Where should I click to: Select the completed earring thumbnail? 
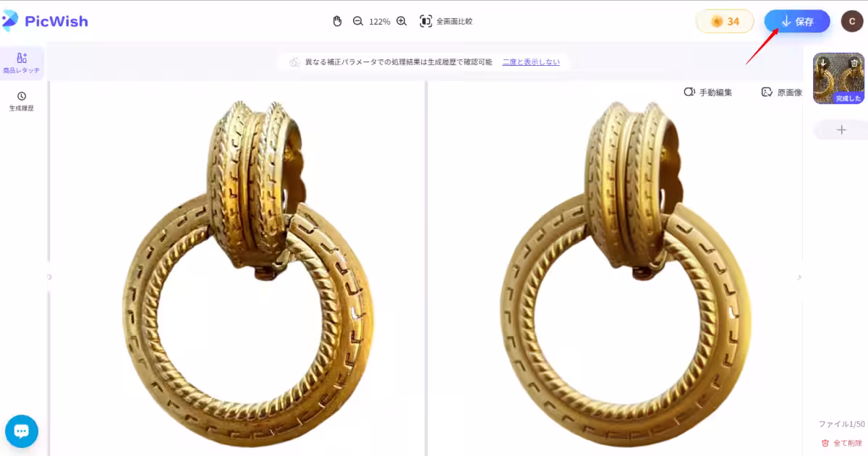tap(839, 79)
